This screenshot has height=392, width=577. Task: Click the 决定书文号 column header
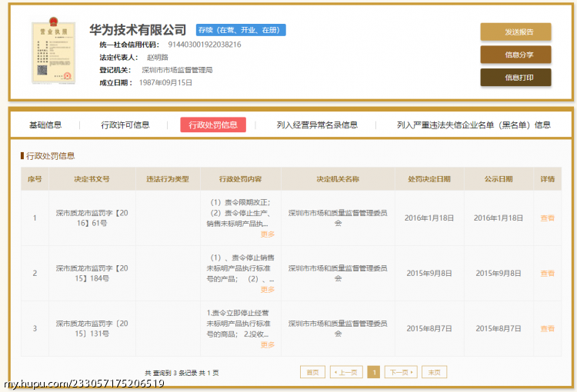click(x=92, y=179)
